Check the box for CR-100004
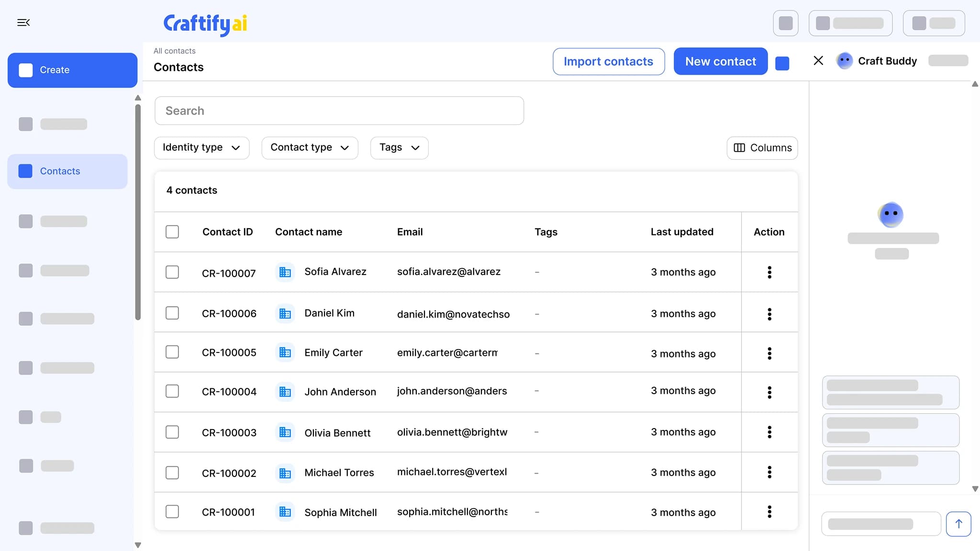This screenshot has width=980, height=551. 172,391
